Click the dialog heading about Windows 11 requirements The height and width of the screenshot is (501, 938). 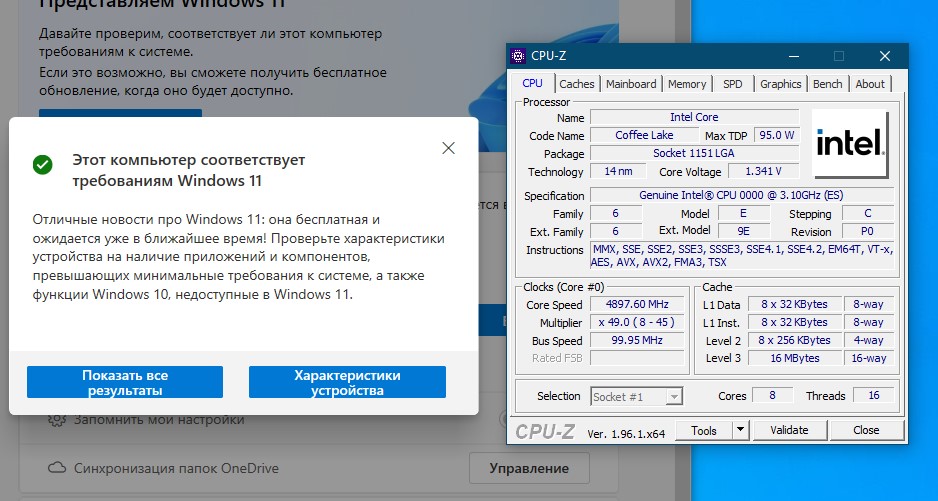(188, 170)
